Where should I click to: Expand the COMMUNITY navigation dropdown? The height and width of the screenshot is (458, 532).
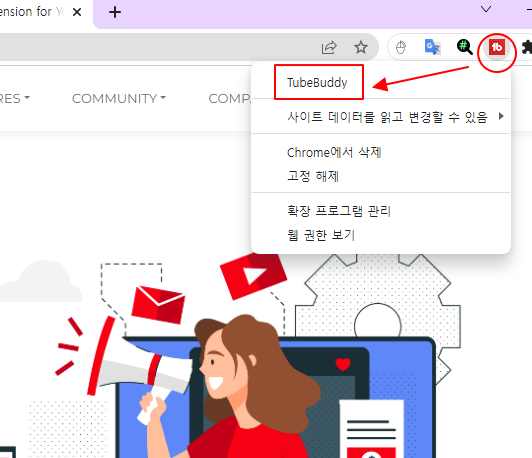(119, 98)
